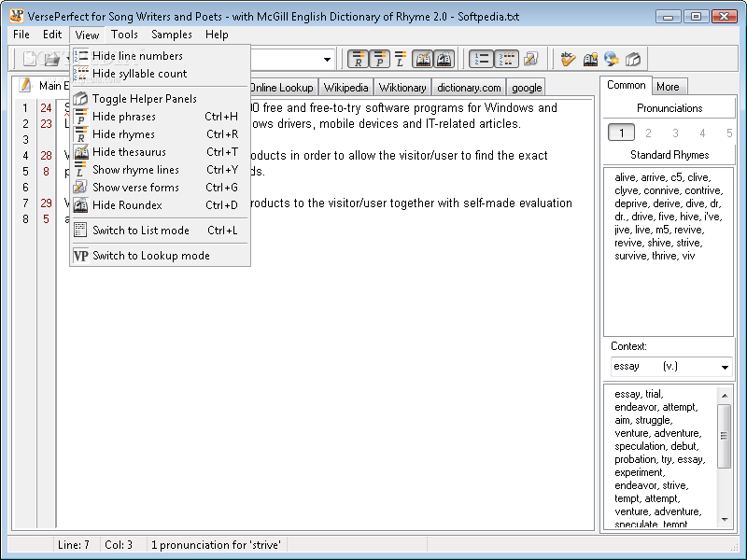Choose Hide phrases in View menu
This screenshot has width=747, height=560.
160,116
